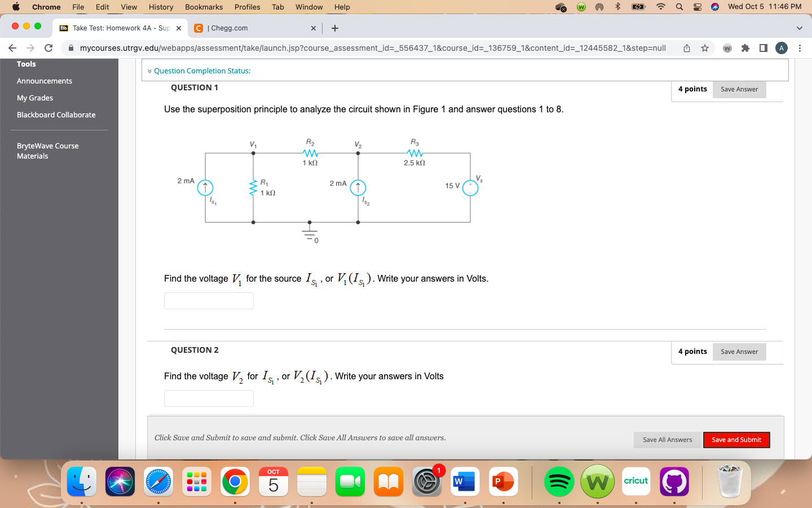This screenshot has height=508, width=812.
Task: Open My Grades in the sidebar
Action: coord(35,98)
